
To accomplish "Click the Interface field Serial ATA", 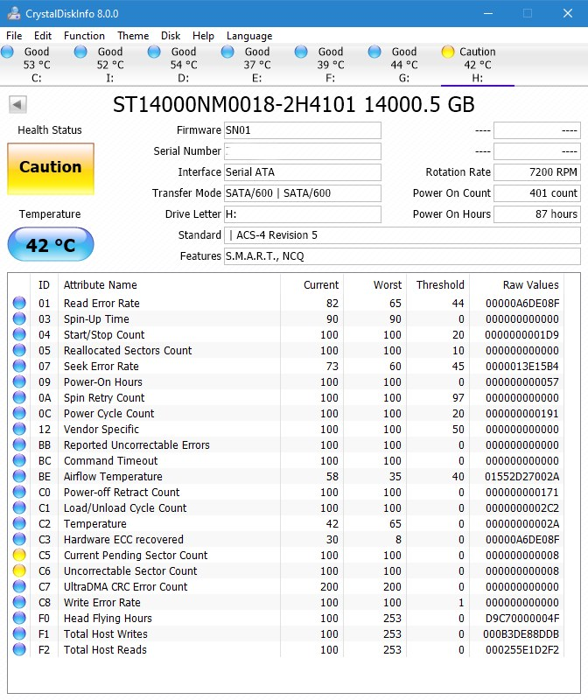I will (302, 172).
